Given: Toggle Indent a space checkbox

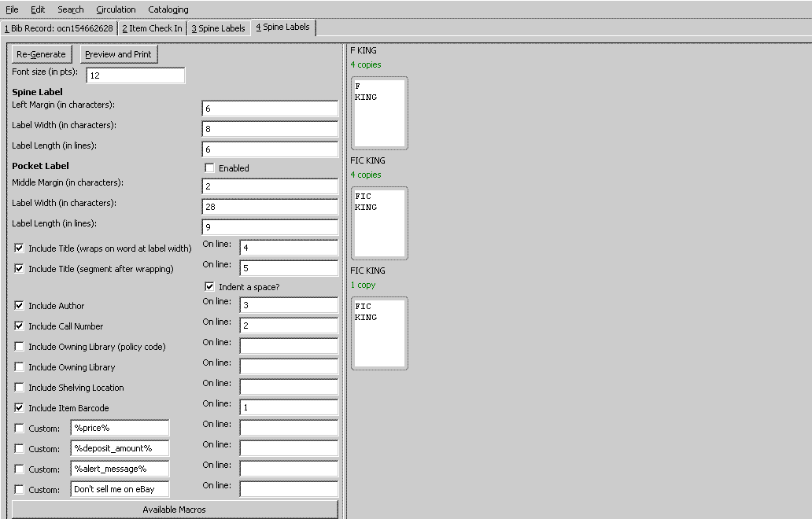Looking at the screenshot, I should pos(209,287).
